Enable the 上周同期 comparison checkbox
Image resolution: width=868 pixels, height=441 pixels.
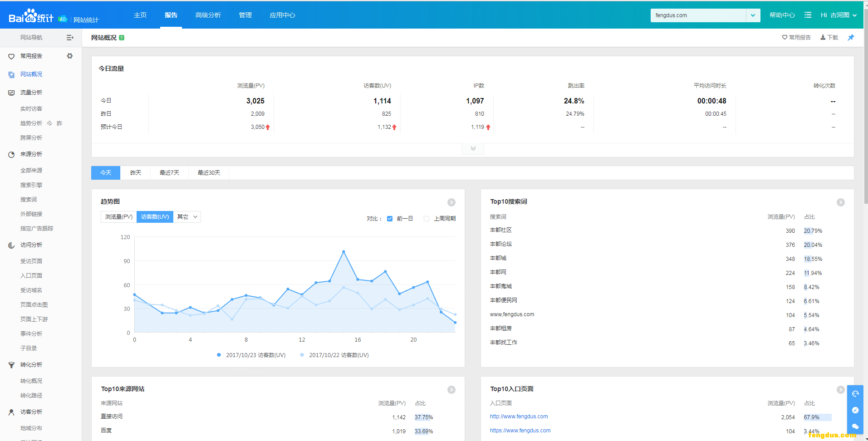(x=427, y=219)
